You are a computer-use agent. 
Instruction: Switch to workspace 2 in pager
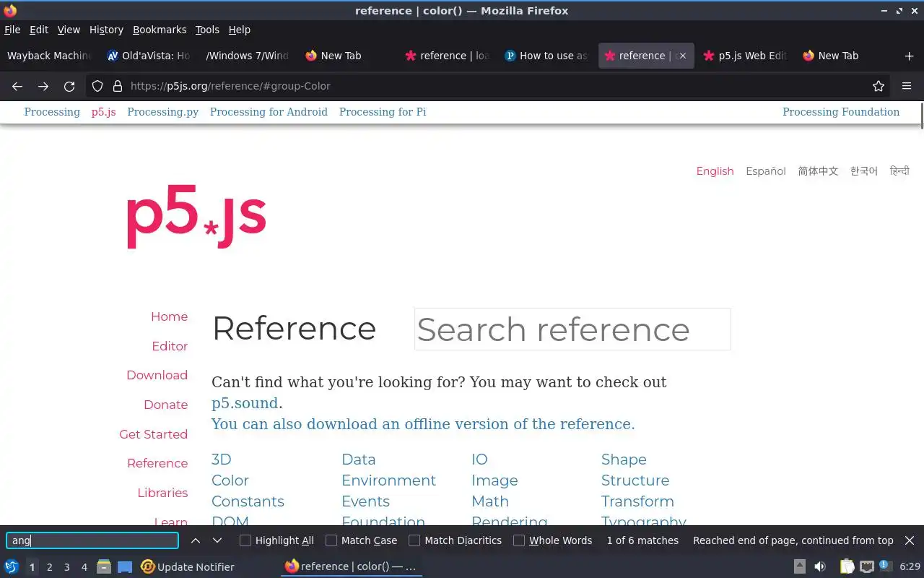(x=49, y=567)
